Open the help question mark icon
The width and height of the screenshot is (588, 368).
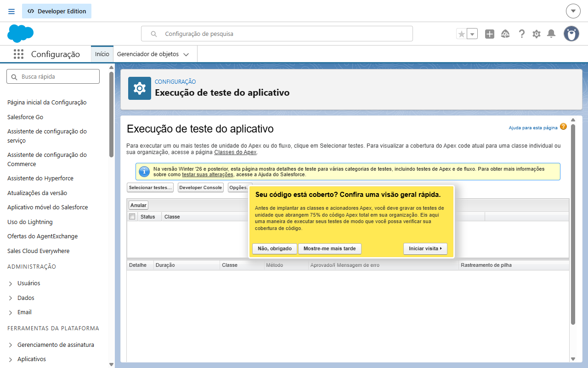tap(521, 34)
